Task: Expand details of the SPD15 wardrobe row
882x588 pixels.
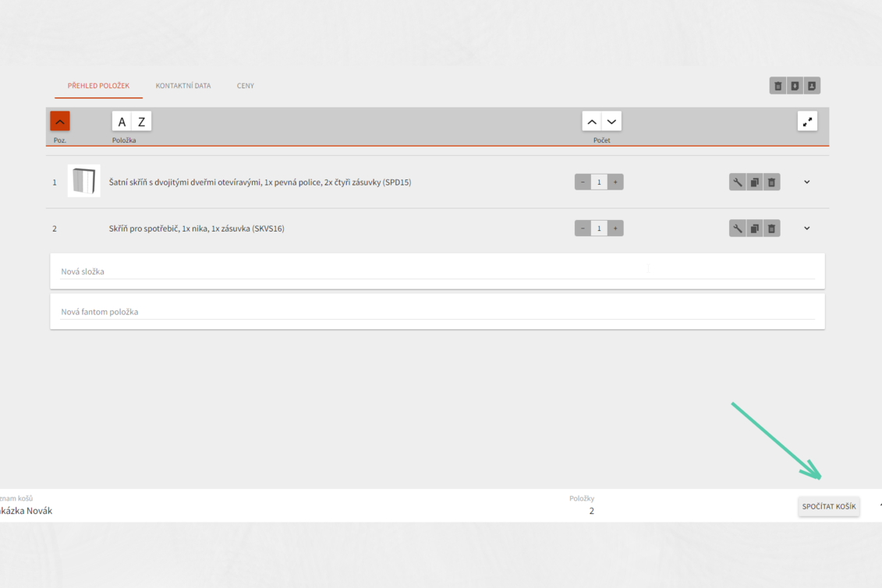Action: pos(806,182)
